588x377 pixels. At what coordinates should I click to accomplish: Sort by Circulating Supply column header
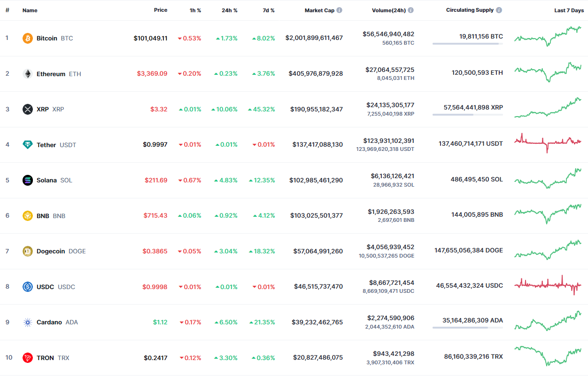pyautogui.click(x=470, y=10)
